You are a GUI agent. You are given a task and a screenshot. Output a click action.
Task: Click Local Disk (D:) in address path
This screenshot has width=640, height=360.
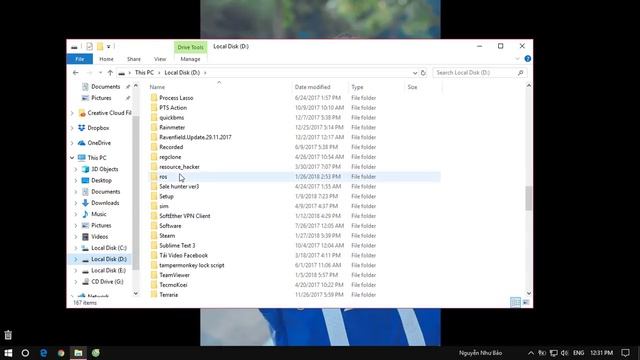(182, 72)
